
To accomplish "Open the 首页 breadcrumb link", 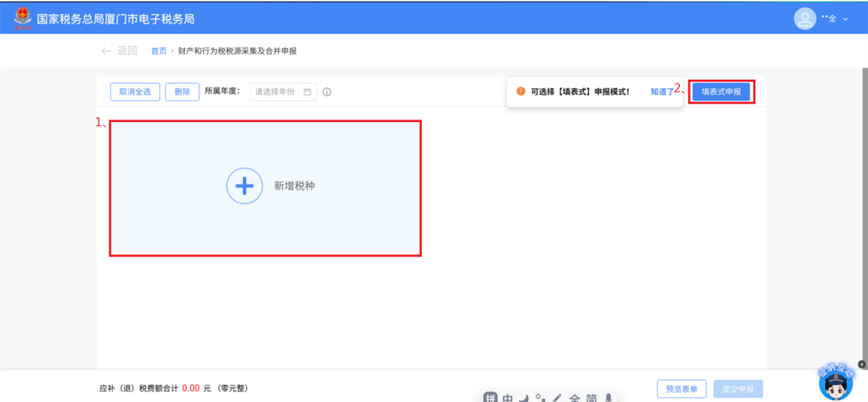I will click(x=159, y=51).
